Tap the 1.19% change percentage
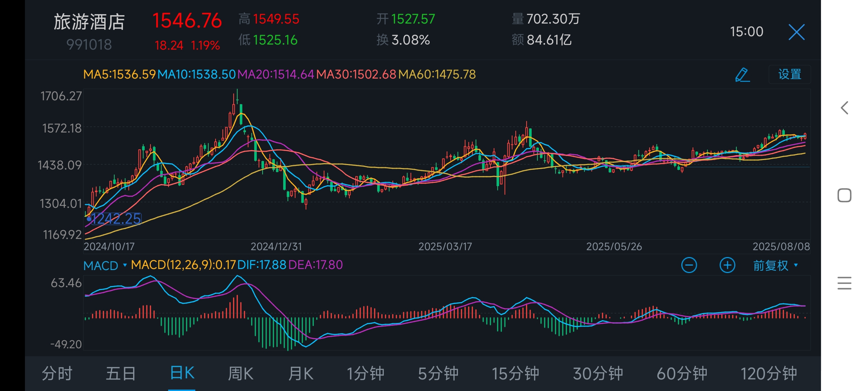 (x=205, y=46)
